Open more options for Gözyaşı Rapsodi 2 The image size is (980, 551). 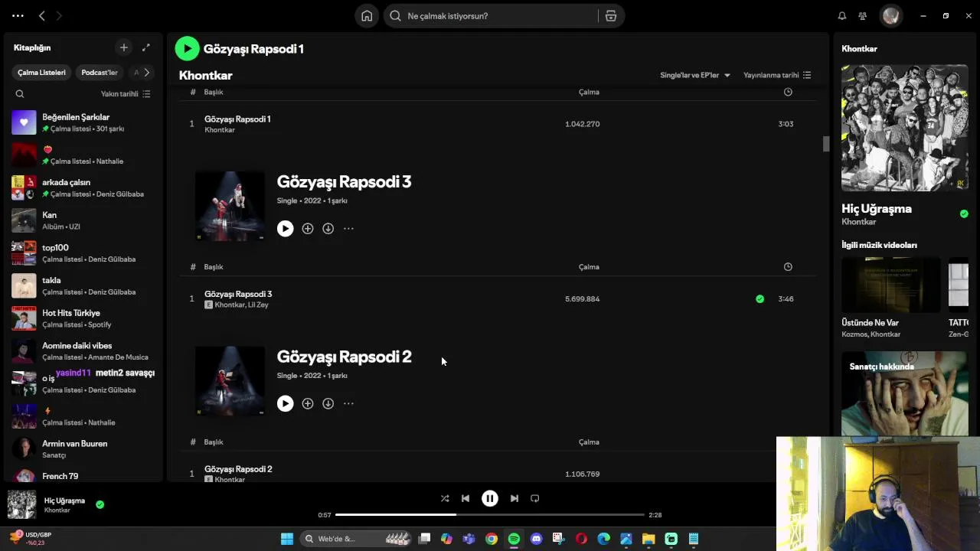(x=348, y=403)
